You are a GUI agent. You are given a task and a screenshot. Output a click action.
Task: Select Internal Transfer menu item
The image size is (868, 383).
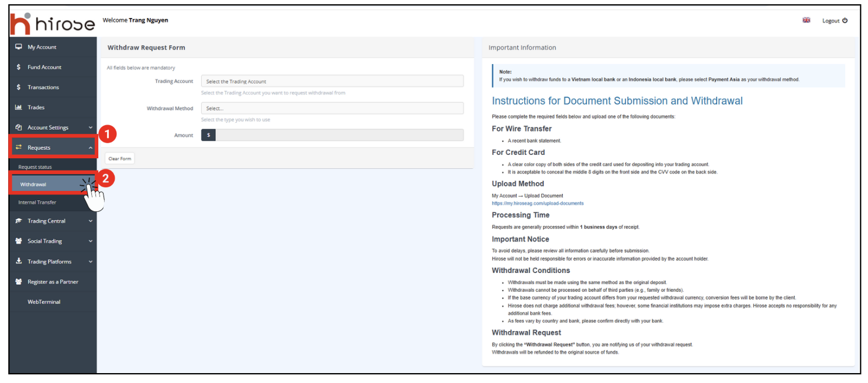point(37,203)
